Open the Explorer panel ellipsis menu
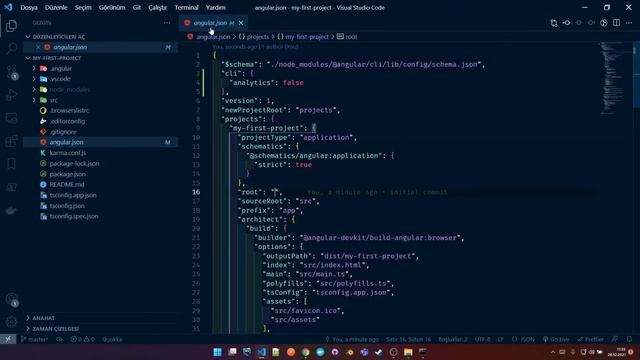 [x=167, y=23]
